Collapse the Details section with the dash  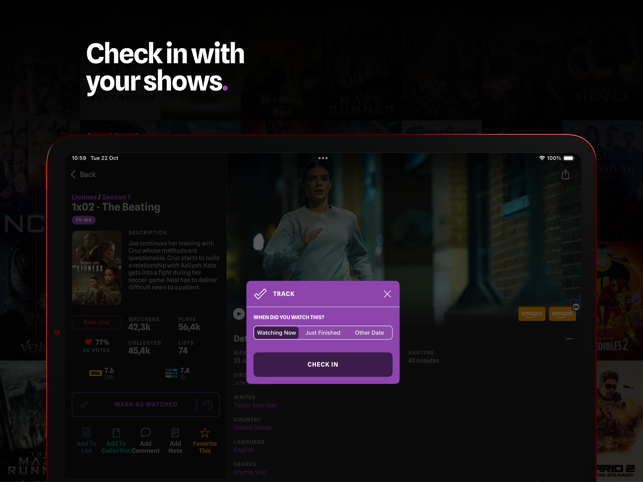[569, 339]
